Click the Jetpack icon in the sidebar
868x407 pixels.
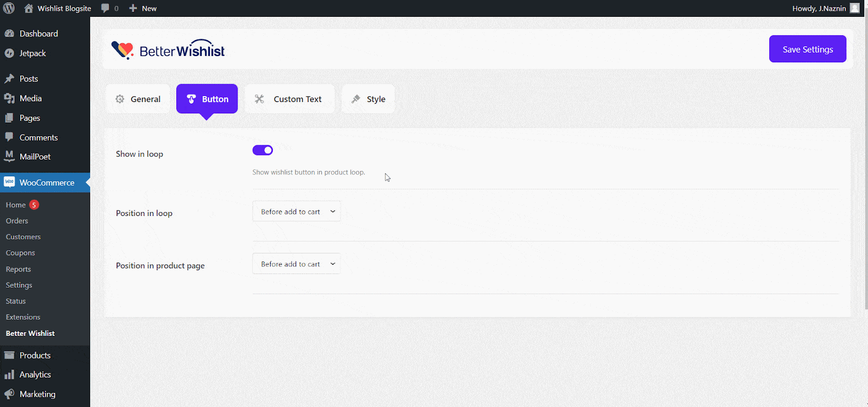click(x=9, y=53)
